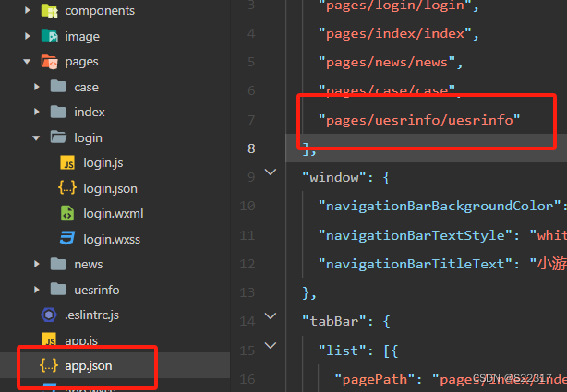The image size is (567, 392).
Task: Click the "window" key on line 9
Action: tap(334, 177)
